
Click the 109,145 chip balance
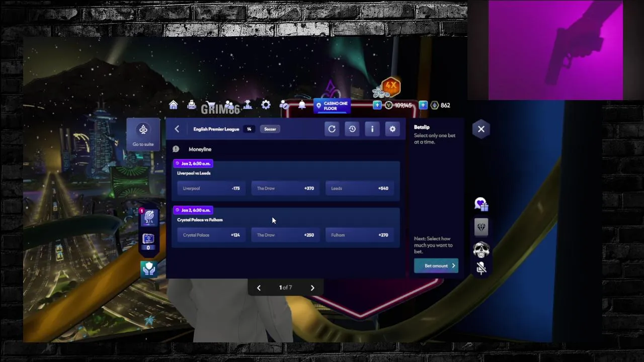pyautogui.click(x=403, y=106)
